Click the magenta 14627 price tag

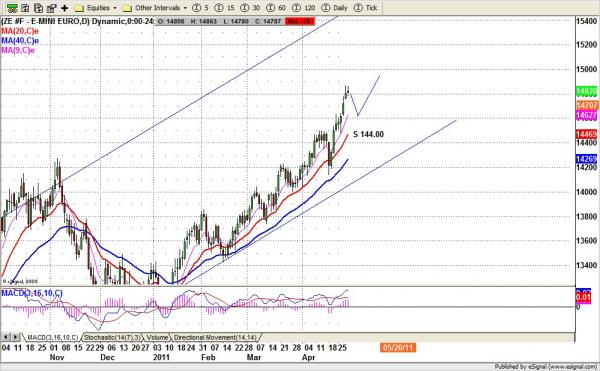(x=587, y=116)
